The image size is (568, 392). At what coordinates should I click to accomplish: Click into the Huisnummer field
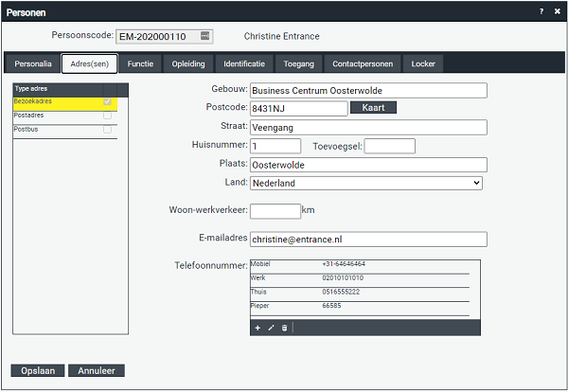tap(275, 146)
